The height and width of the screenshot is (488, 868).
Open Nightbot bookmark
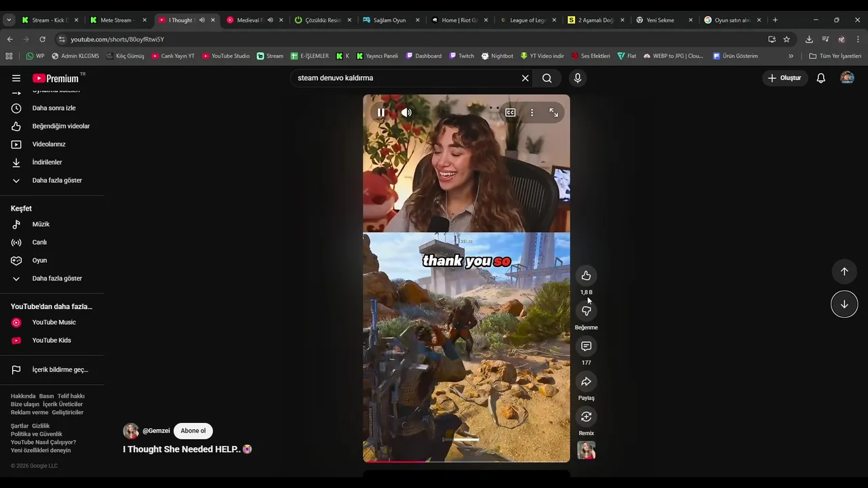[497, 56]
